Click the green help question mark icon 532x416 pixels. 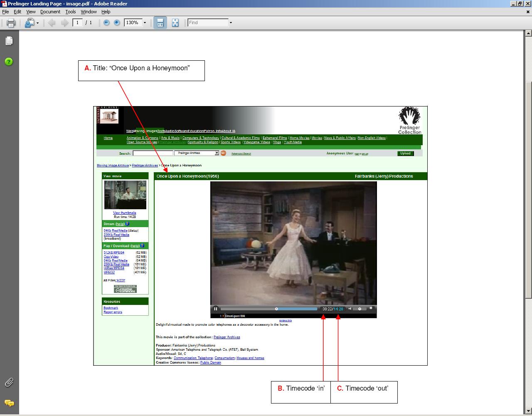(x=9, y=62)
